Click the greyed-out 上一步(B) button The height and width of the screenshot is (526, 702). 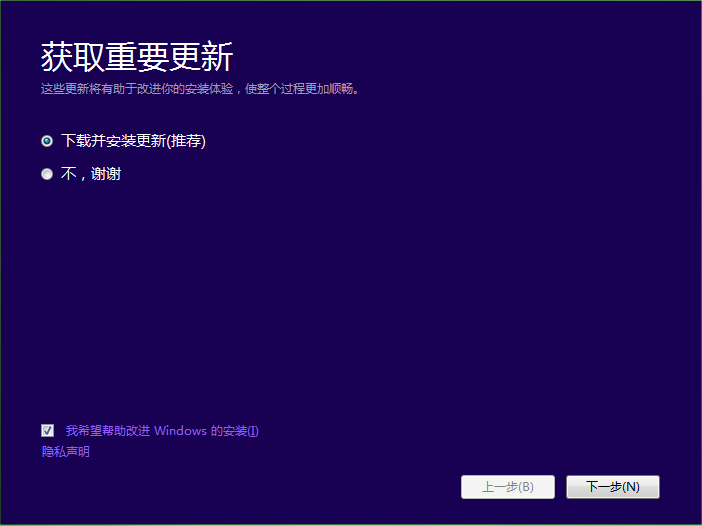(x=507, y=487)
